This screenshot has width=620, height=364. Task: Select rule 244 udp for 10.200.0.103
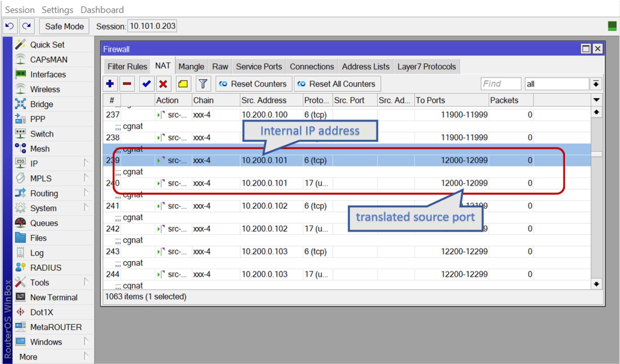tap(347, 274)
